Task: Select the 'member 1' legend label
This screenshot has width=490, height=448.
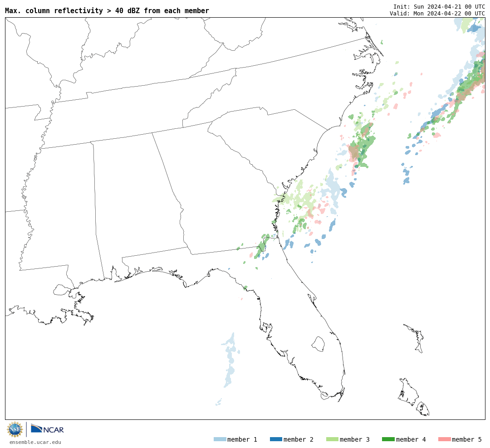Action: click(242, 439)
